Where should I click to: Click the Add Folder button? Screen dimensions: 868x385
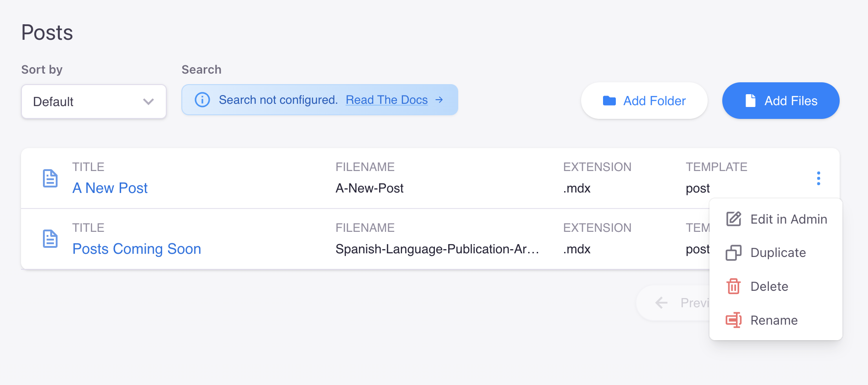tap(644, 101)
